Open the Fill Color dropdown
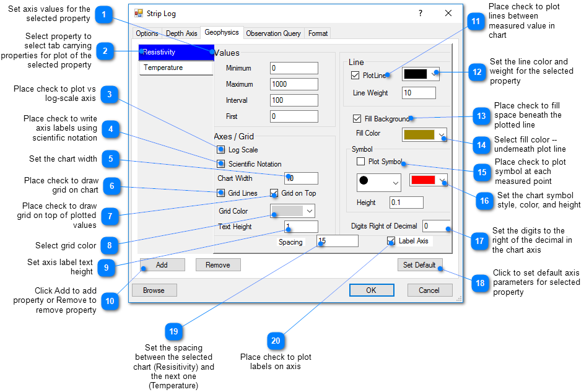This screenshot has height=392, width=584. tap(424, 134)
